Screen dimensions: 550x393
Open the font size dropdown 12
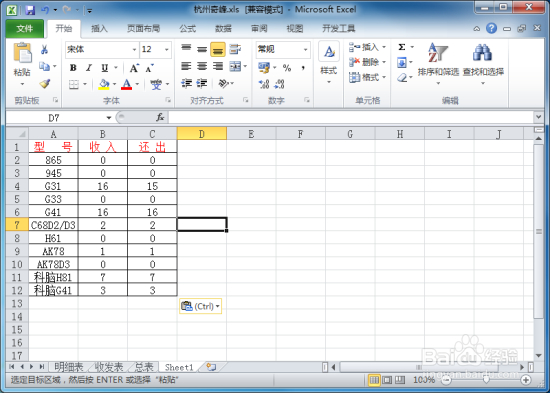(167, 49)
